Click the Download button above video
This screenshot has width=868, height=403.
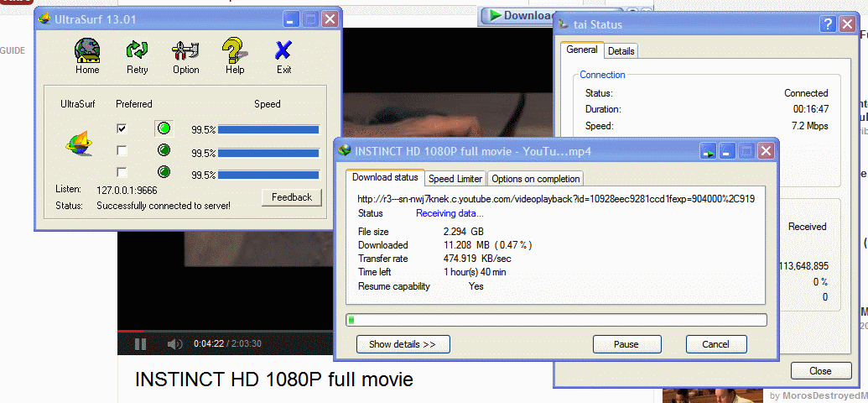pos(519,15)
